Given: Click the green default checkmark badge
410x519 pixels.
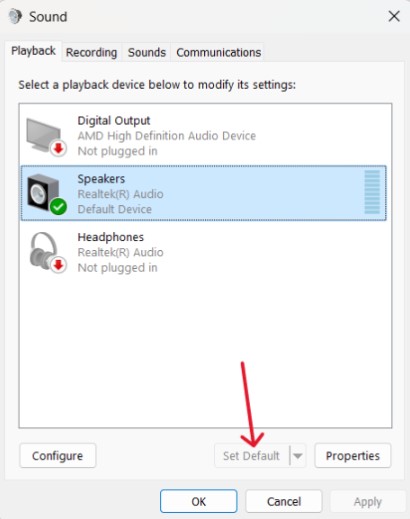Looking at the screenshot, I should click(58, 207).
